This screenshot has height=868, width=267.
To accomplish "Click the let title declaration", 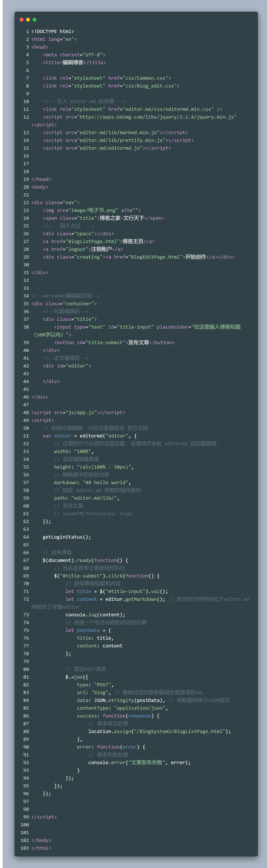I will tap(117, 591).
